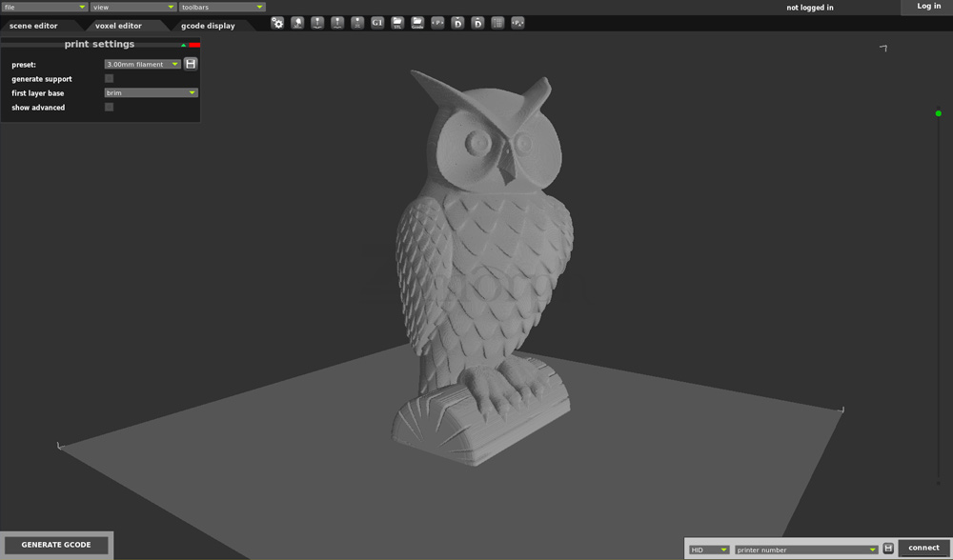This screenshot has width=953, height=560.
Task: Enable the generate support checkbox
Action: [109, 79]
